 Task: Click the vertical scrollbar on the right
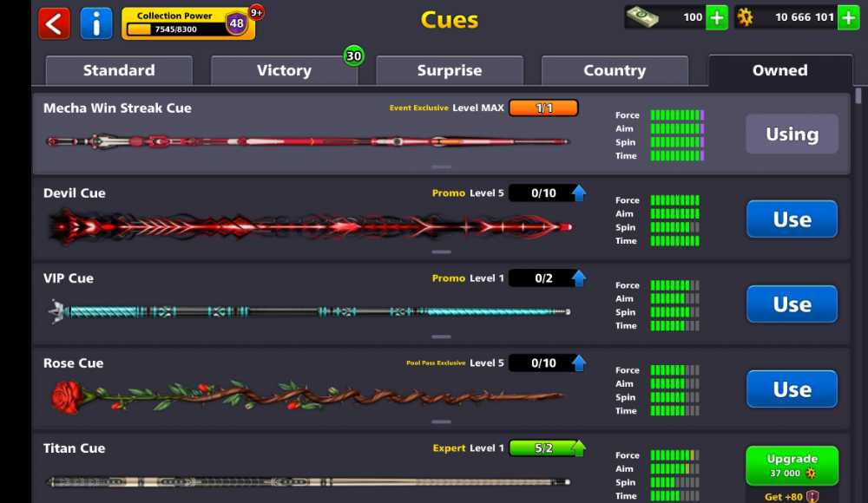click(858, 95)
